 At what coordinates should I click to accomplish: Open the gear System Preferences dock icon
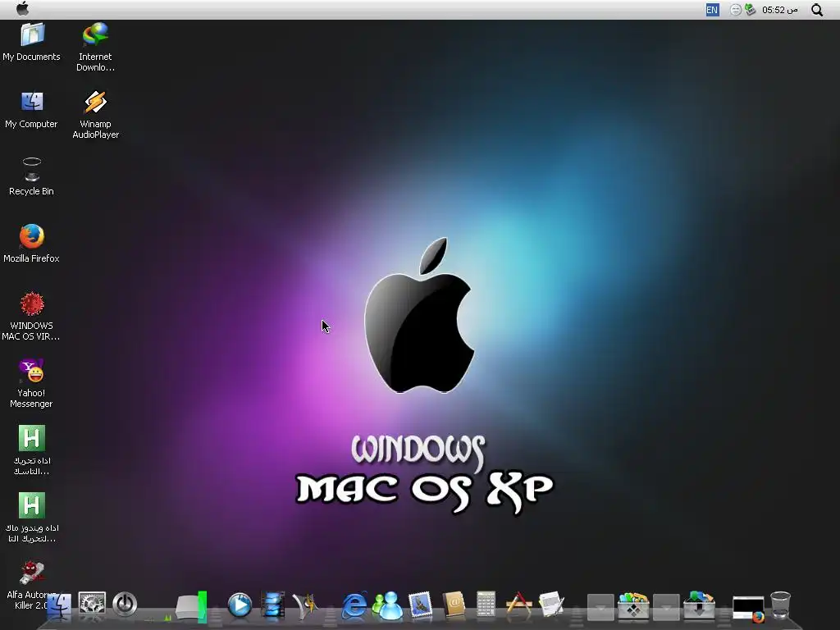click(x=92, y=605)
